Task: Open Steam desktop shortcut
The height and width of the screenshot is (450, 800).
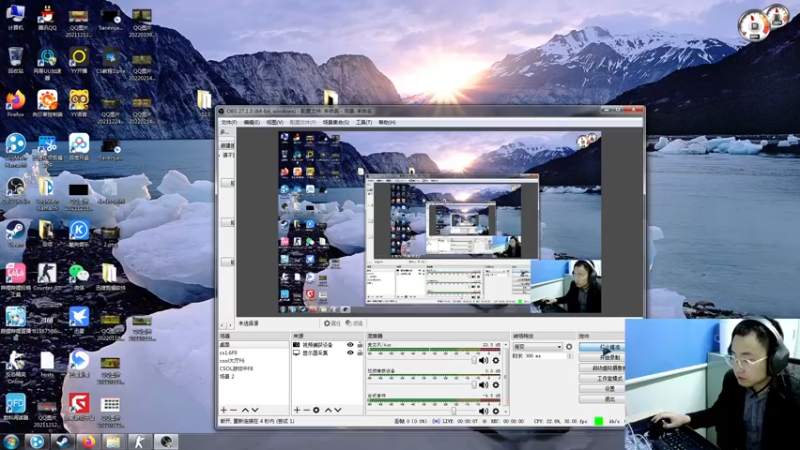Action: [15, 234]
